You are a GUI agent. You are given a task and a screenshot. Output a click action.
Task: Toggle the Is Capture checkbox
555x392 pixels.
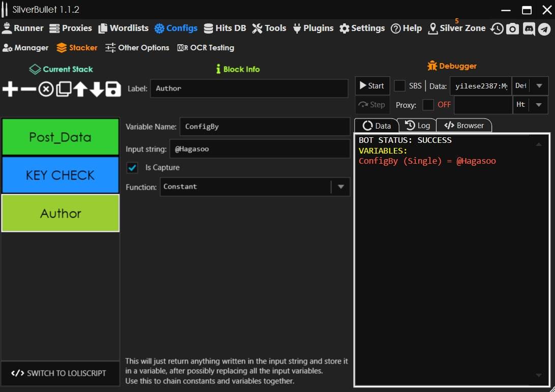(132, 167)
